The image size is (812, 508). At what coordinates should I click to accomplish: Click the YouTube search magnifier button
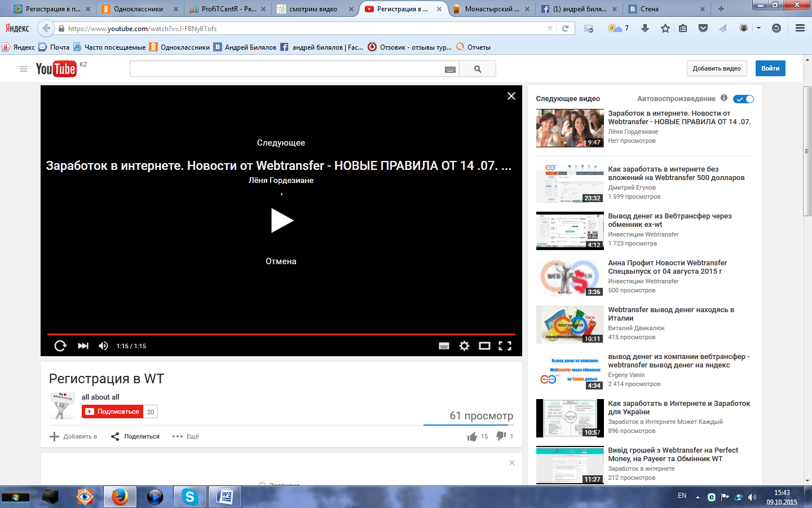click(478, 69)
